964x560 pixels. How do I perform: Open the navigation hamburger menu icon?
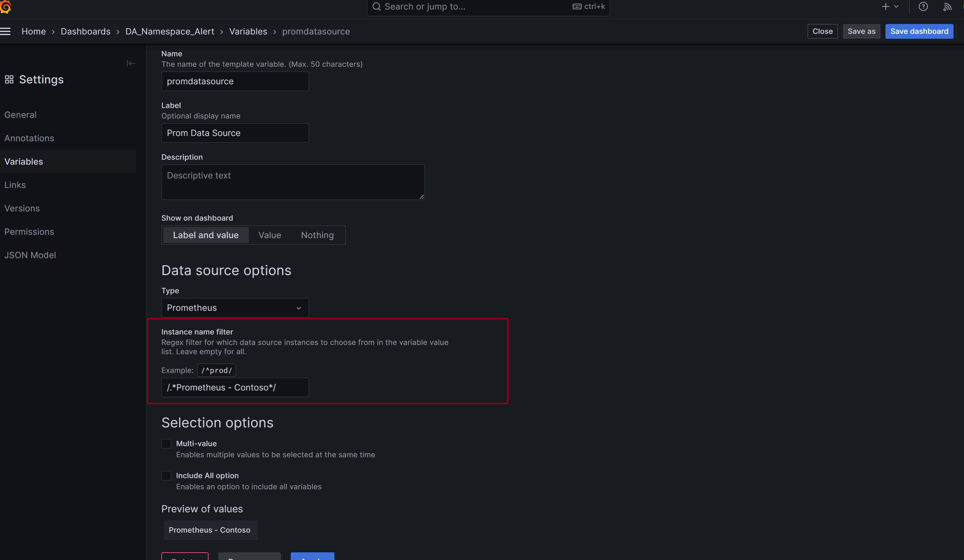[6, 31]
